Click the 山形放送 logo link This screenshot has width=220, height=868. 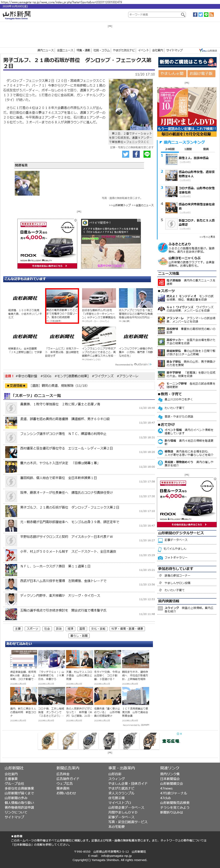pyautogui.click(x=208, y=50)
